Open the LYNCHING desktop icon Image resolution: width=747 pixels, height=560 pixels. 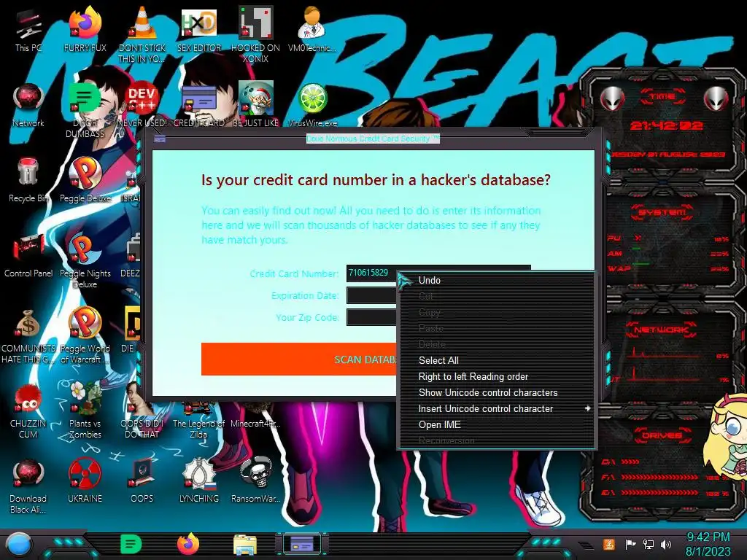pos(199,481)
